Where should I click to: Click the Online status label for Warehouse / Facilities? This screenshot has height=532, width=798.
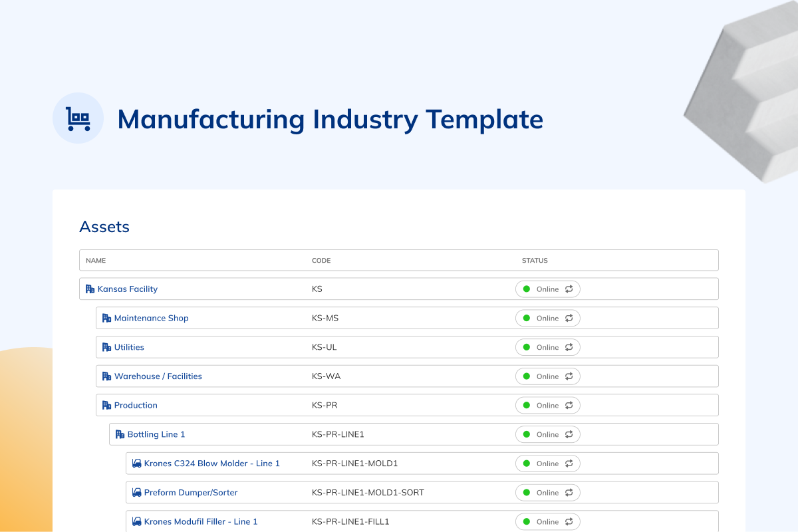pyautogui.click(x=548, y=376)
